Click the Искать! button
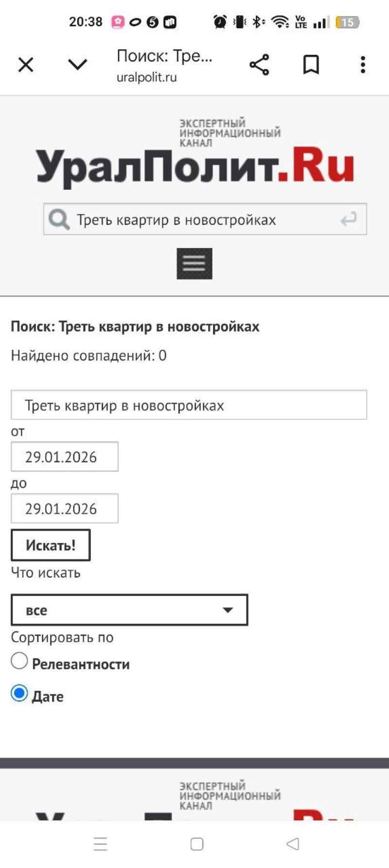 [x=51, y=545]
